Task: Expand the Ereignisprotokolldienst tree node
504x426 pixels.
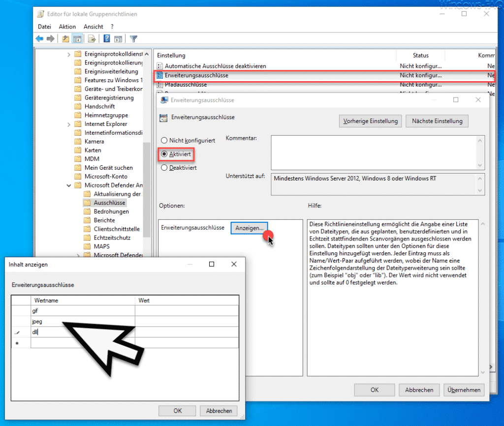Action: pyautogui.click(x=68, y=55)
